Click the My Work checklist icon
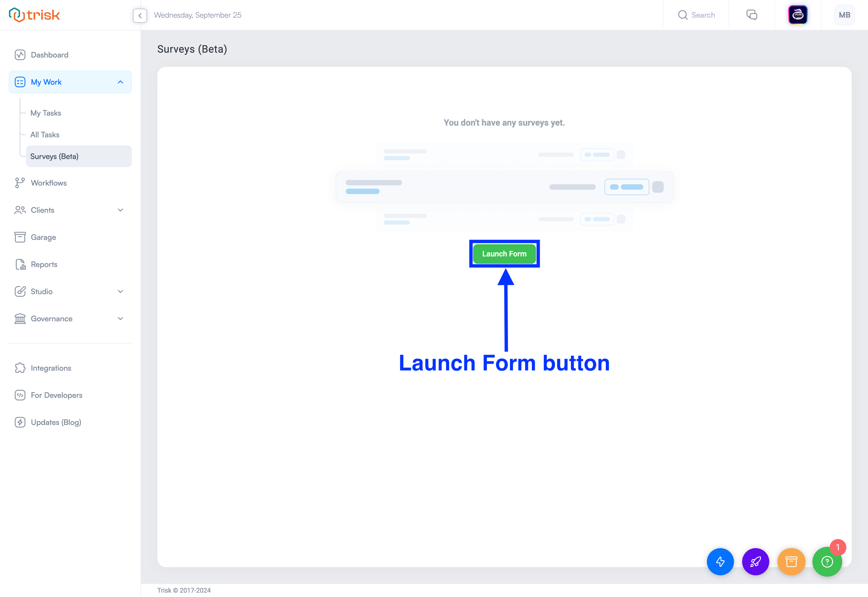This screenshot has height=597, width=868. point(20,82)
